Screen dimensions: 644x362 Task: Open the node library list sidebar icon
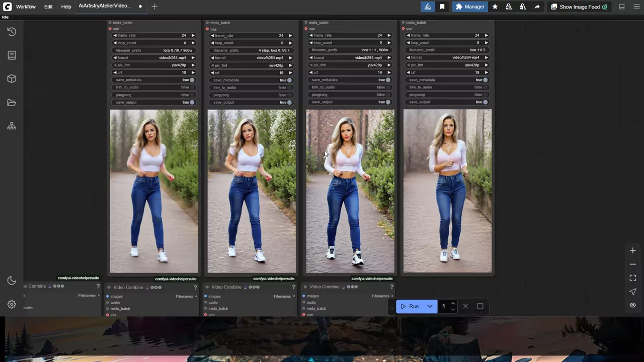[12, 55]
